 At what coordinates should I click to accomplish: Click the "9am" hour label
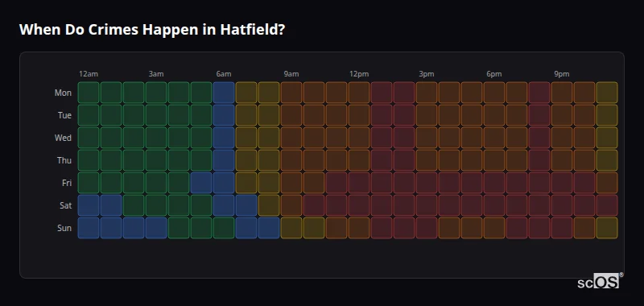click(x=291, y=74)
